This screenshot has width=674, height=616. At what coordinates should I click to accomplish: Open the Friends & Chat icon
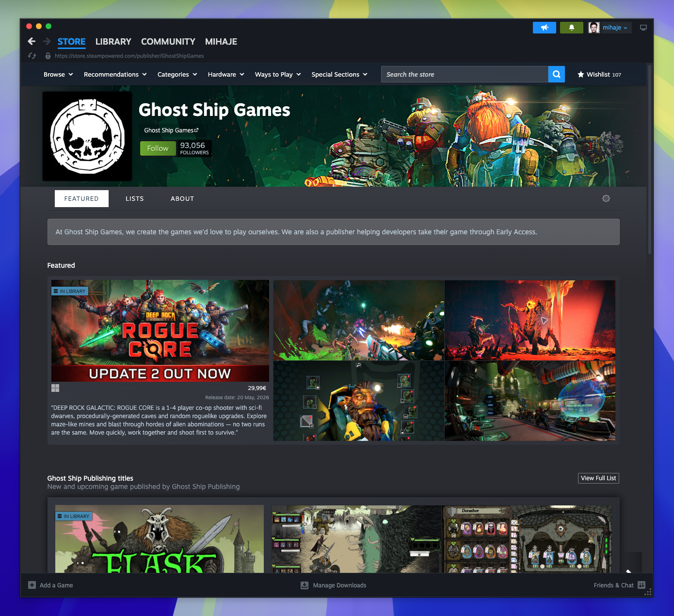click(x=642, y=585)
